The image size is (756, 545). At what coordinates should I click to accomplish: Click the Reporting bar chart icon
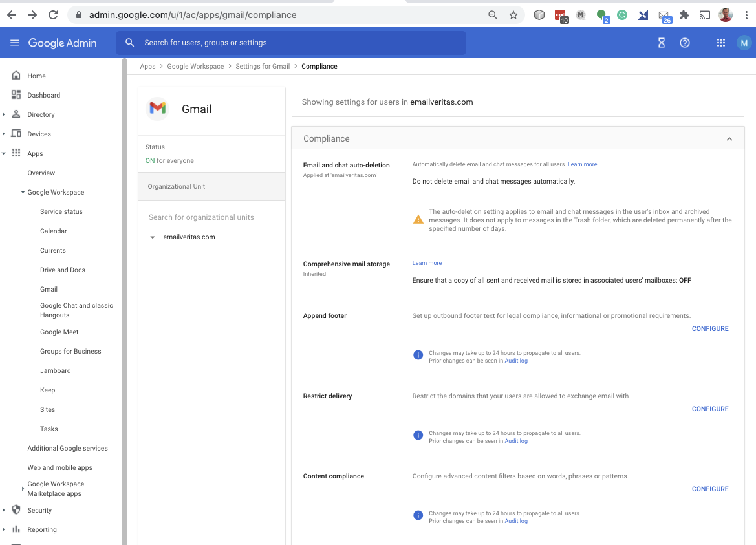point(16,529)
